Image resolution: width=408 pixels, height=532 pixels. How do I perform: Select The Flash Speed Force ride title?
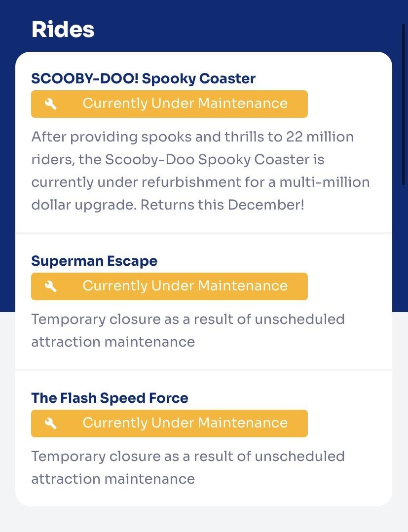tap(110, 398)
